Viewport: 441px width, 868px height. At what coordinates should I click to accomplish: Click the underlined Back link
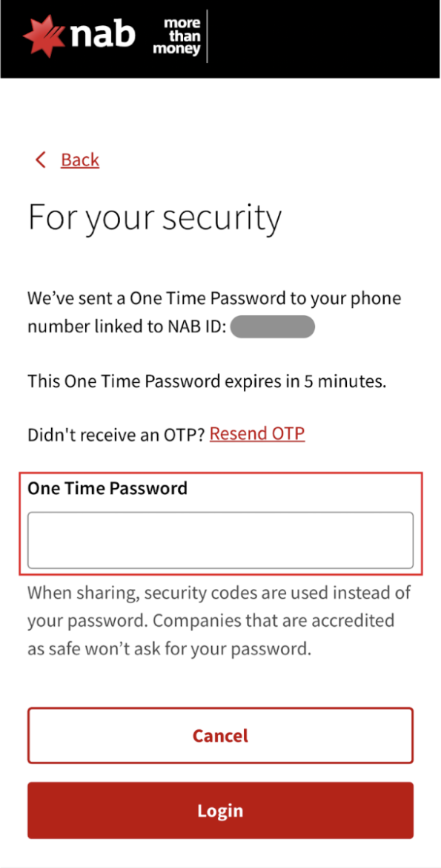pyautogui.click(x=79, y=159)
